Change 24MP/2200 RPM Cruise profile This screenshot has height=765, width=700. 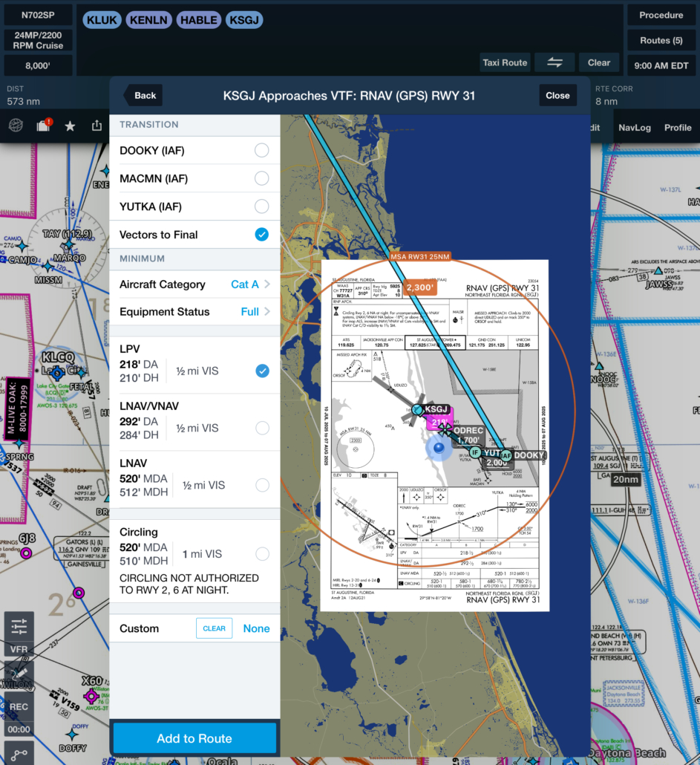coord(38,41)
